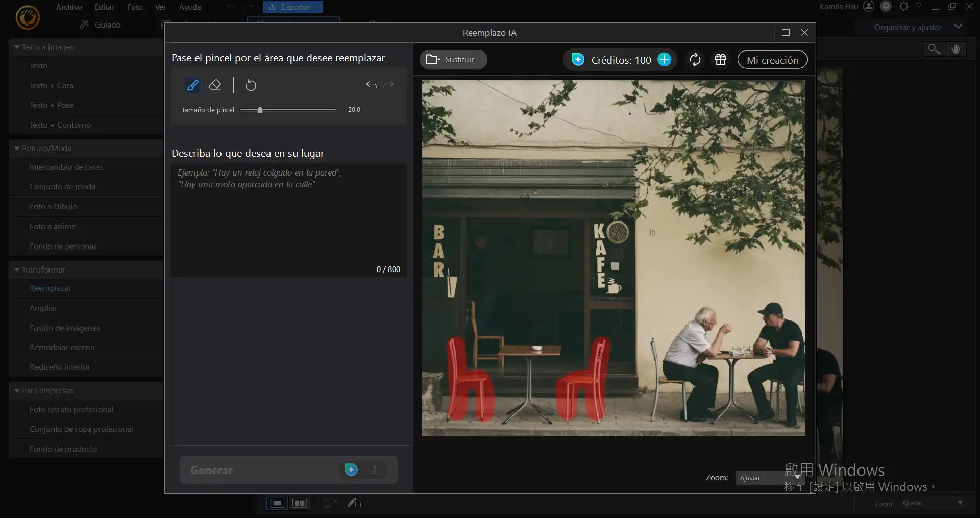
Task: Open the Foto menu
Action: (x=135, y=7)
